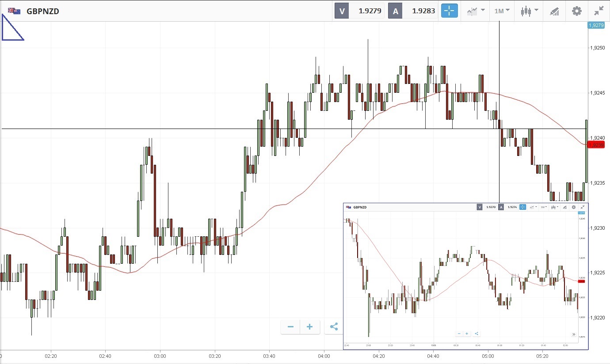Click the 04:00 label on main time axis
Screen dimensions: 610x364
tap(324, 356)
